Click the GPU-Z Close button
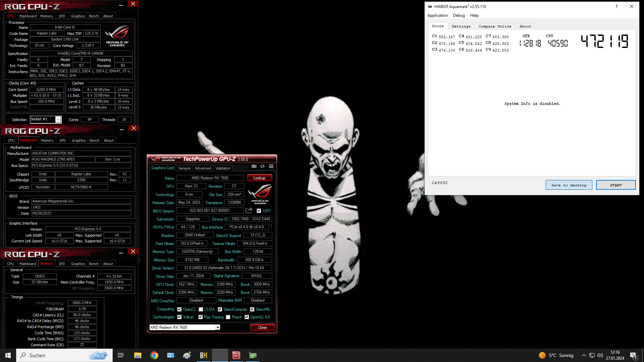The image size is (644, 362). coord(262,327)
